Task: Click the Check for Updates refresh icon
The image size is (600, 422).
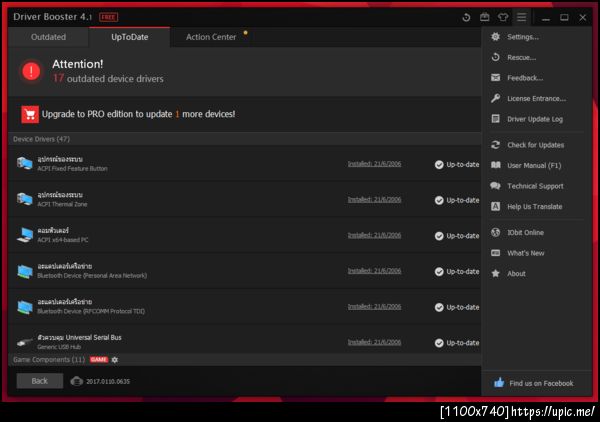Action: click(496, 145)
